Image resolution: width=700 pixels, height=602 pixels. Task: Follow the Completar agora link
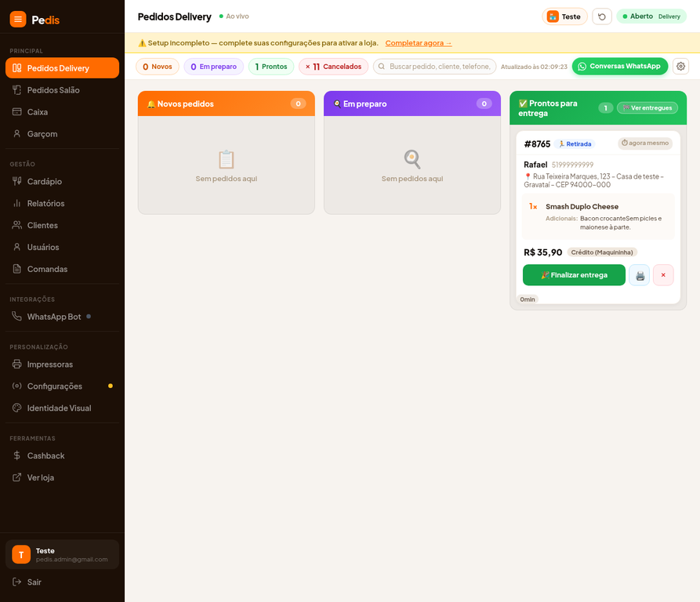tap(419, 43)
